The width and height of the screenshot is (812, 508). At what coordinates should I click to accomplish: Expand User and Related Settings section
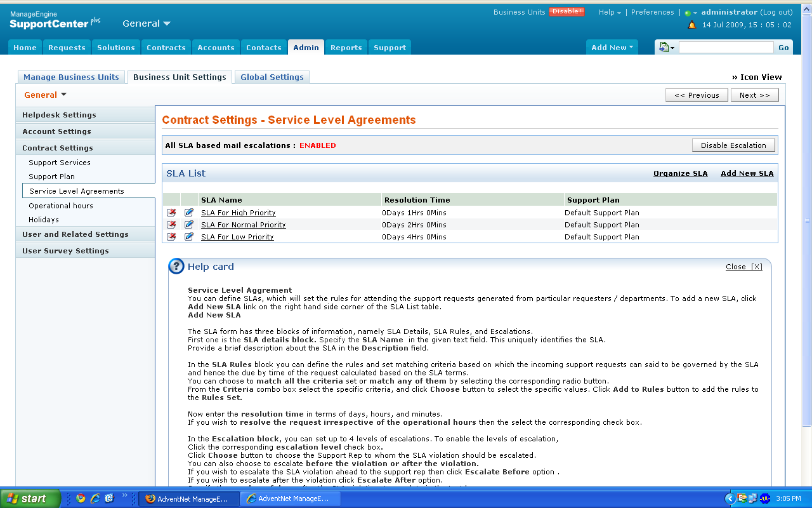point(85,234)
